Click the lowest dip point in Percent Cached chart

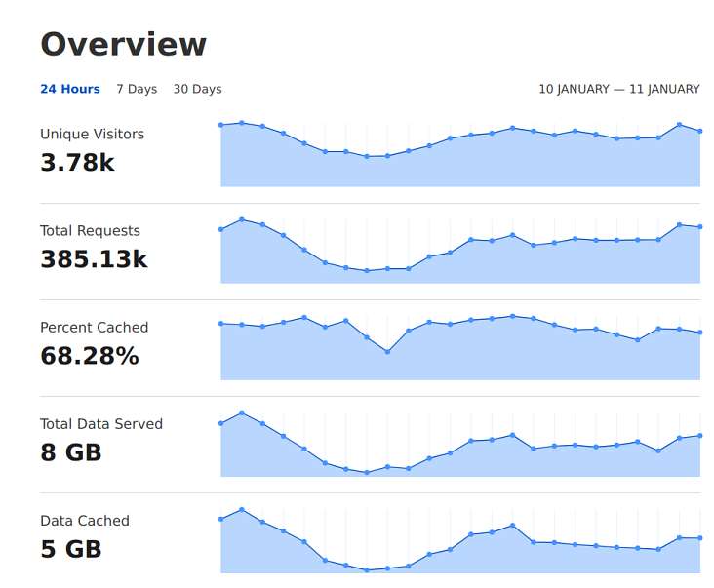pos(387,352)
